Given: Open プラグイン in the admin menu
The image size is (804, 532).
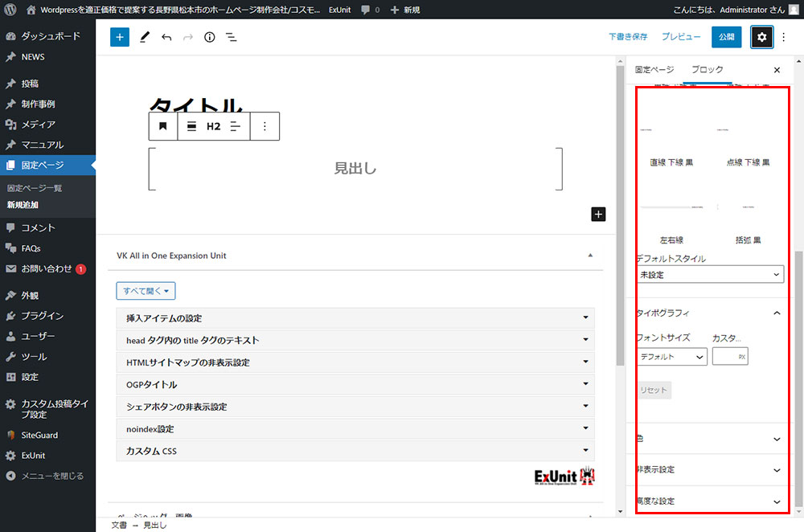Looking at the screenshot, I should tap(43, 316).
